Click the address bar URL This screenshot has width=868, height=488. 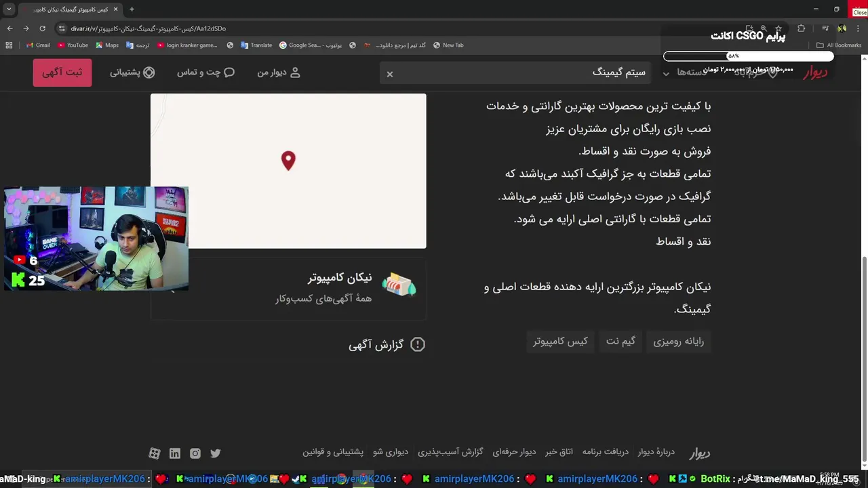pyautogui.click(x=149, y=28)
